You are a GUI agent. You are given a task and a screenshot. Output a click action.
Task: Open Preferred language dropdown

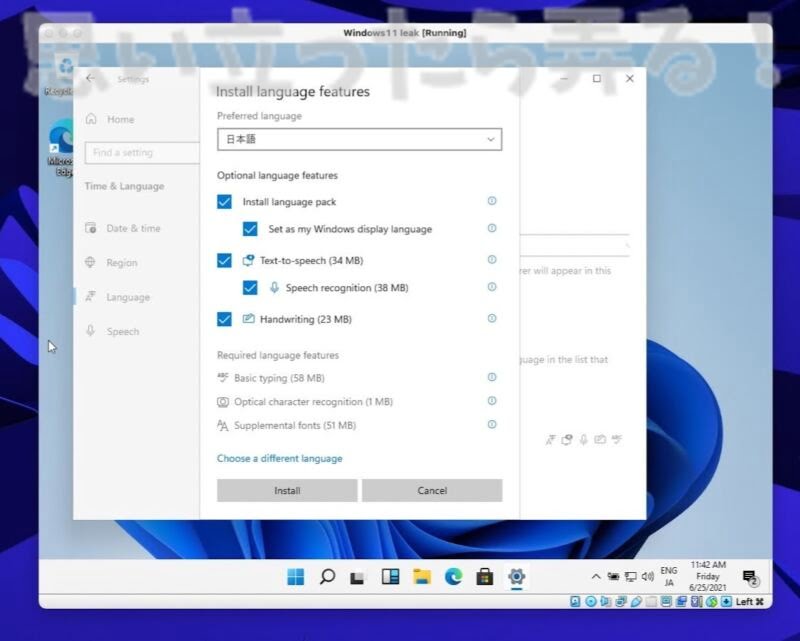point(359,139)
